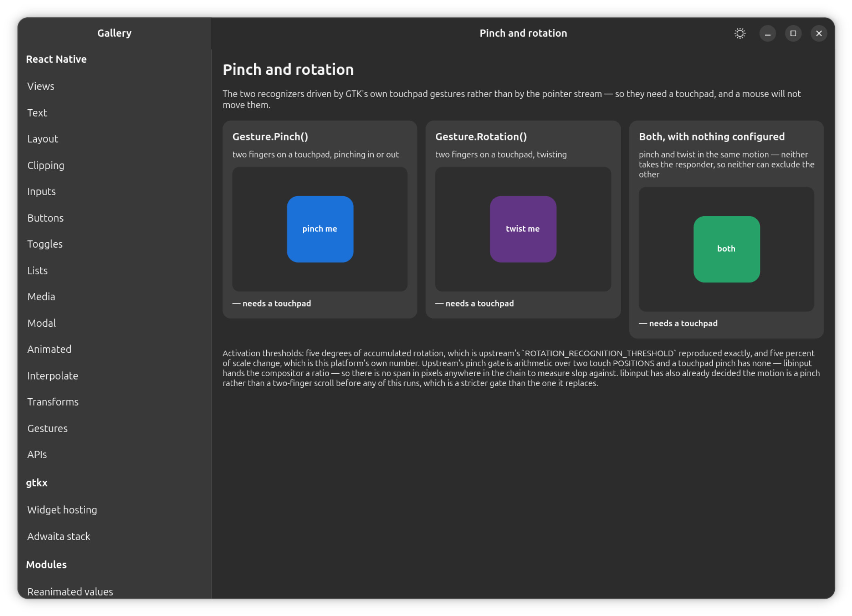
Task: Maximize the Gallery window
Action: pos(793,34)
